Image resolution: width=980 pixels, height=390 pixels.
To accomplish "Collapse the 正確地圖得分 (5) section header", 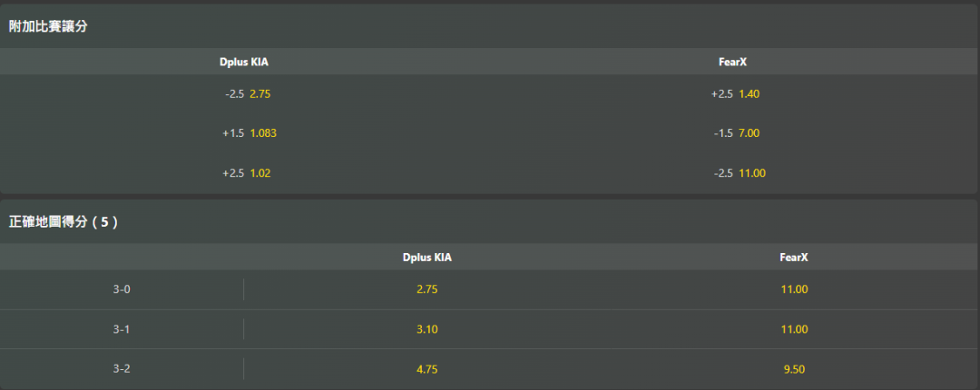I will [64, 222].
